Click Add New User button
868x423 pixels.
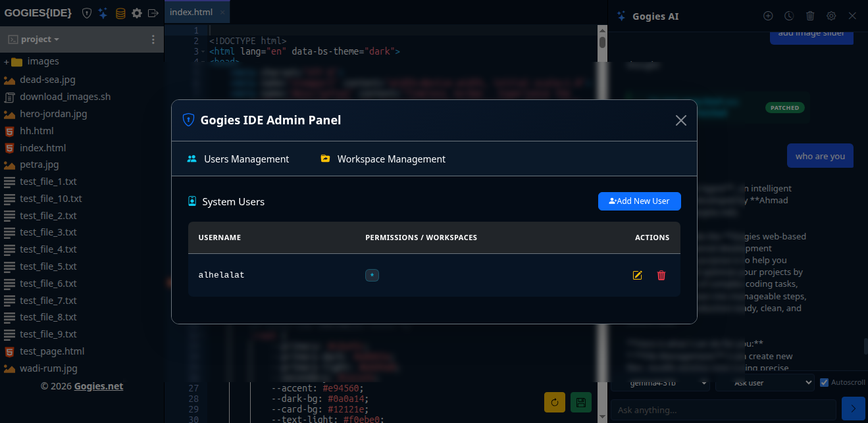[640, 201]
